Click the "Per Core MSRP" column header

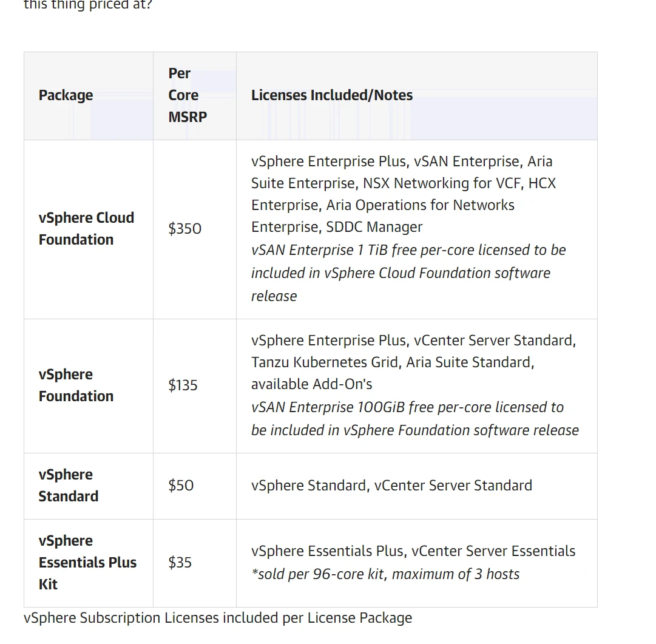point(188,95)
